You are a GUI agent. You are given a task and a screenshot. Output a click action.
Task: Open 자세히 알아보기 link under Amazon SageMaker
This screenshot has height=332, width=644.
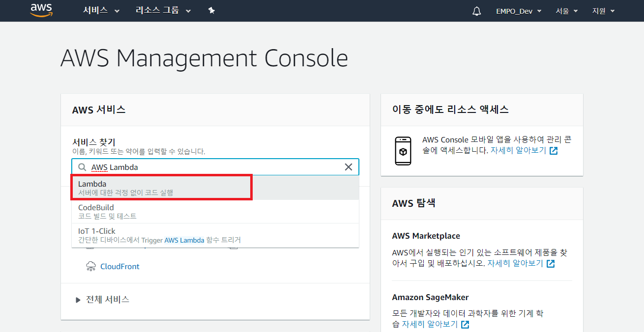pyautogui.click(x=430, y=324)
